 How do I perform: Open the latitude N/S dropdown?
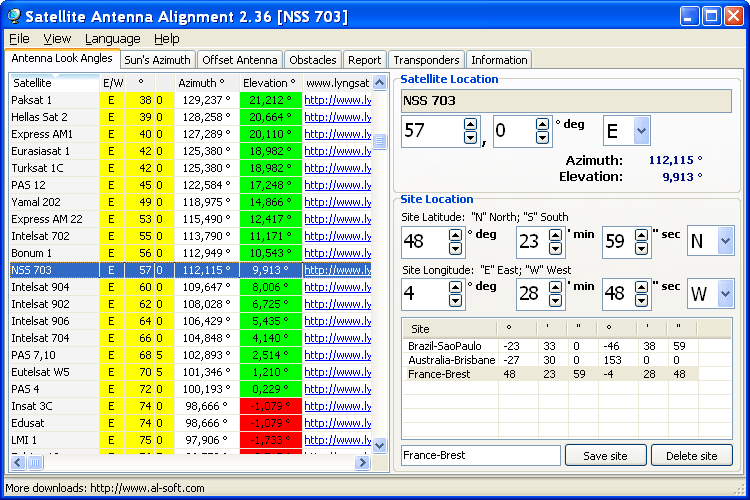tap(726, 241)
